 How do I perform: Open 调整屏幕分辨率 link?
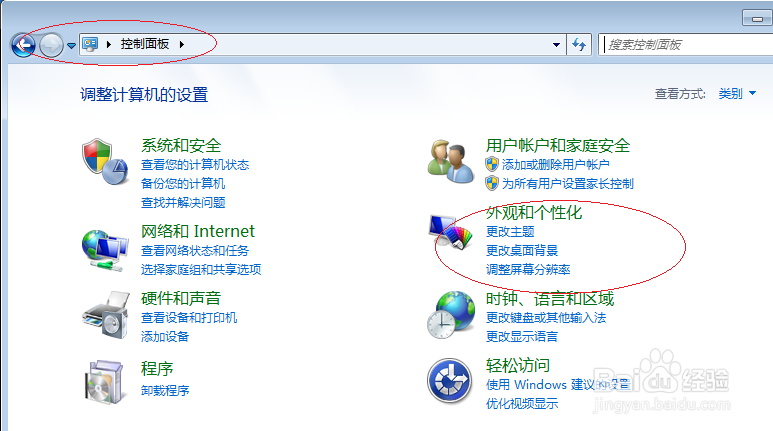pos(528,269)
